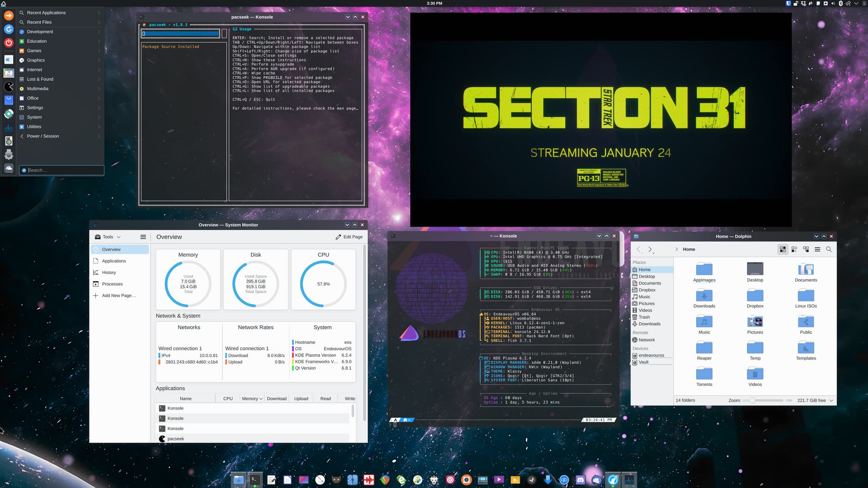Viewport: 868px width, 488px height.
Task: Click the Bitwarden tray icon
Action: [788, 3]
